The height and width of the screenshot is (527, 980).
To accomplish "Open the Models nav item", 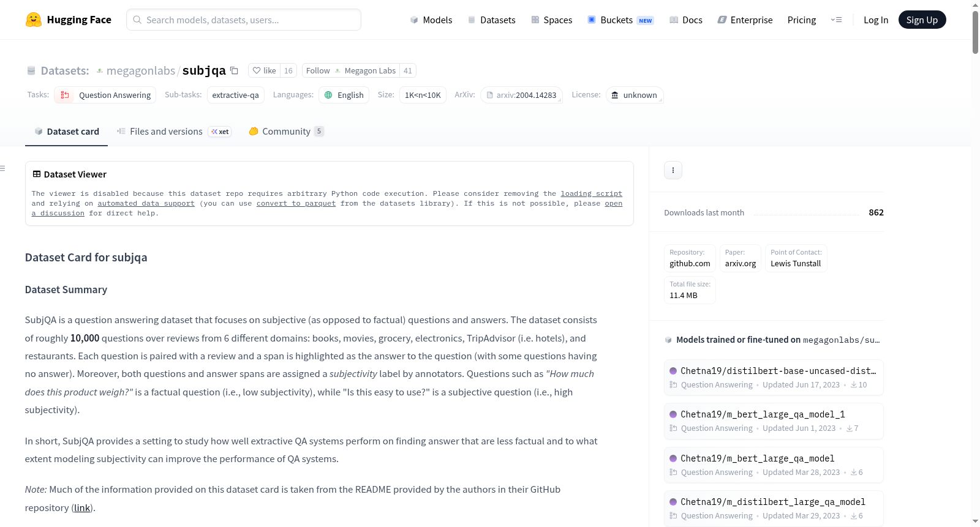I will click(x=431, y=20).
